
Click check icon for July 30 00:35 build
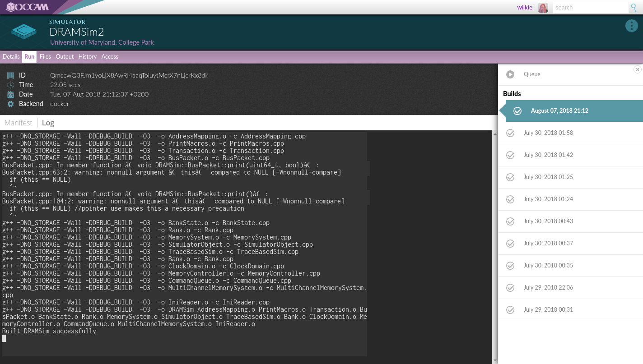(510, 266)
